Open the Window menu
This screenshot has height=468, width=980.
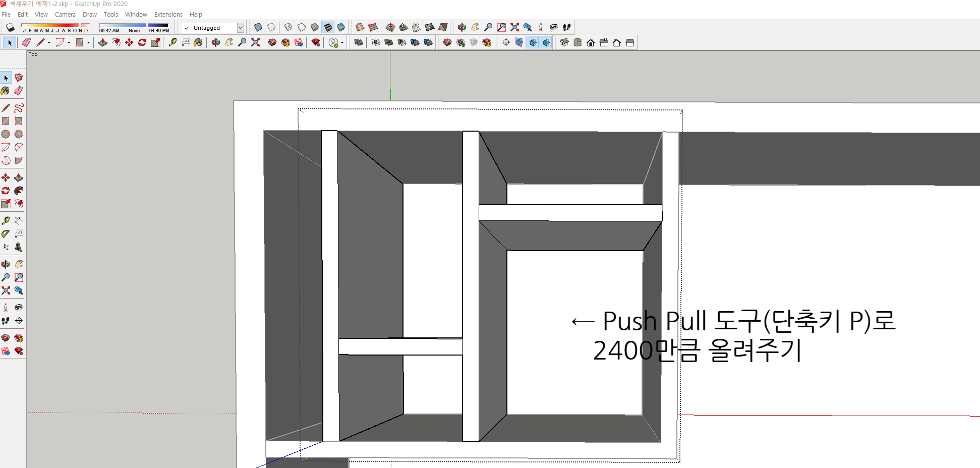tap(136, 14)
